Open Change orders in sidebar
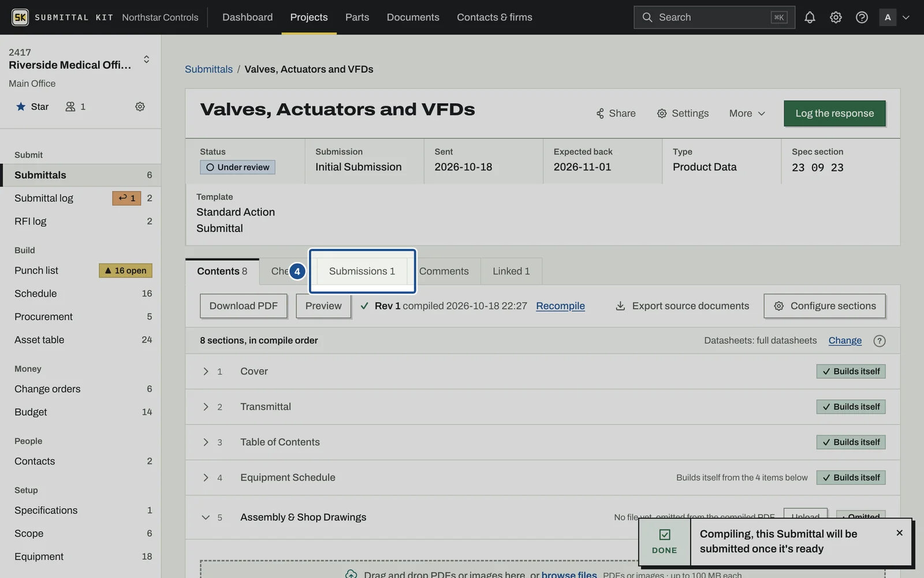 pyautogui.click(x=81, y=389)
